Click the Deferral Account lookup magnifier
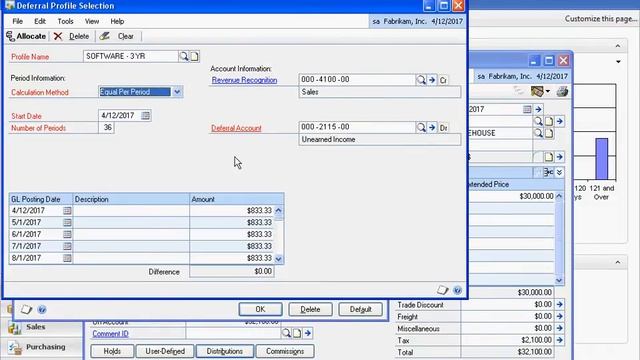 (x=421, y=128)
